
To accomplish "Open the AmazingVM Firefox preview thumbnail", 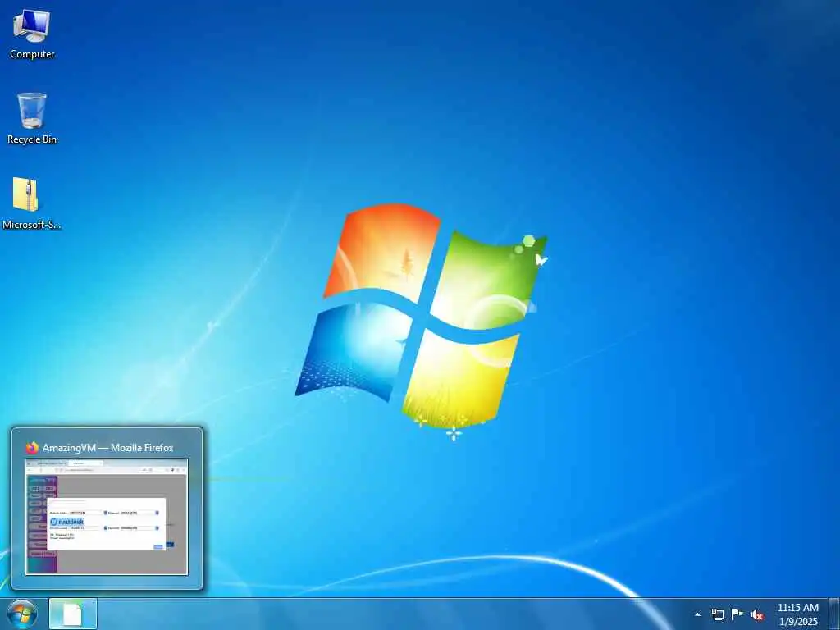I will coord(107,517).
